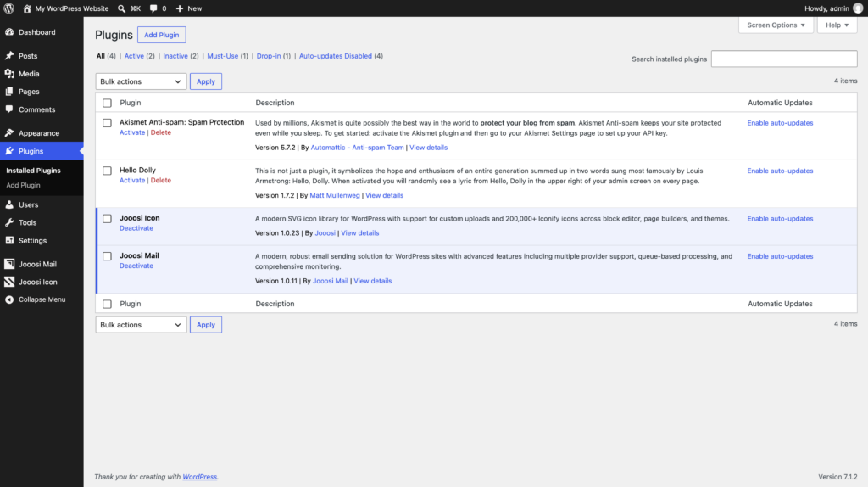Open the Installed Plugins submenu item
The height and width of the screenshot is (487, 868).
pyautogui.click(x=33, y=171)
